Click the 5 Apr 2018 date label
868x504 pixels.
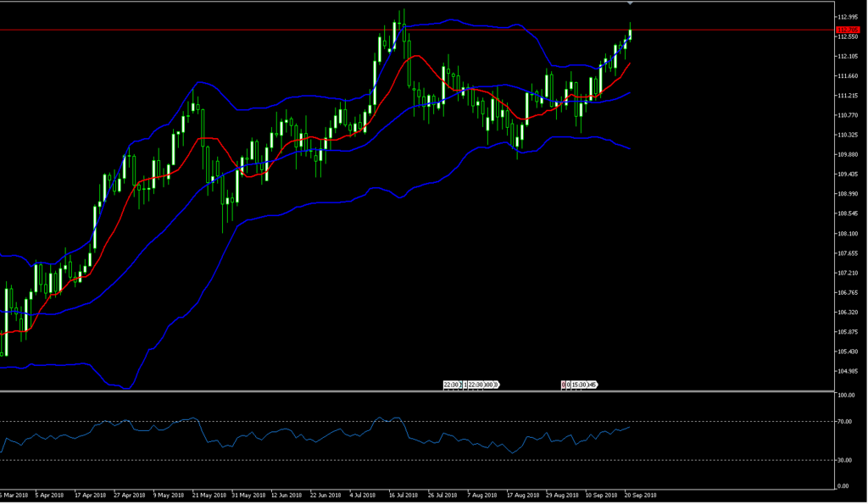coord(49,496)
